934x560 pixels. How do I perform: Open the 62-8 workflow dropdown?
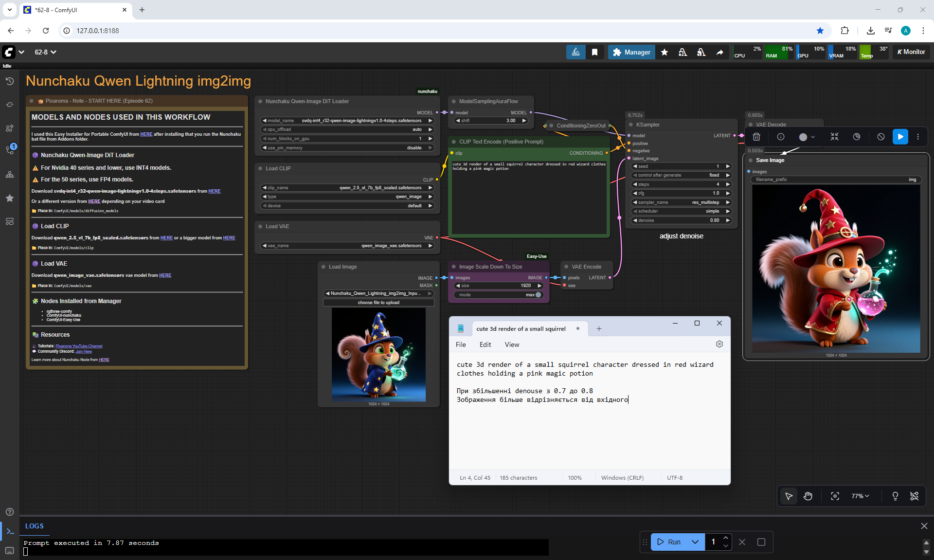(45, 52)
